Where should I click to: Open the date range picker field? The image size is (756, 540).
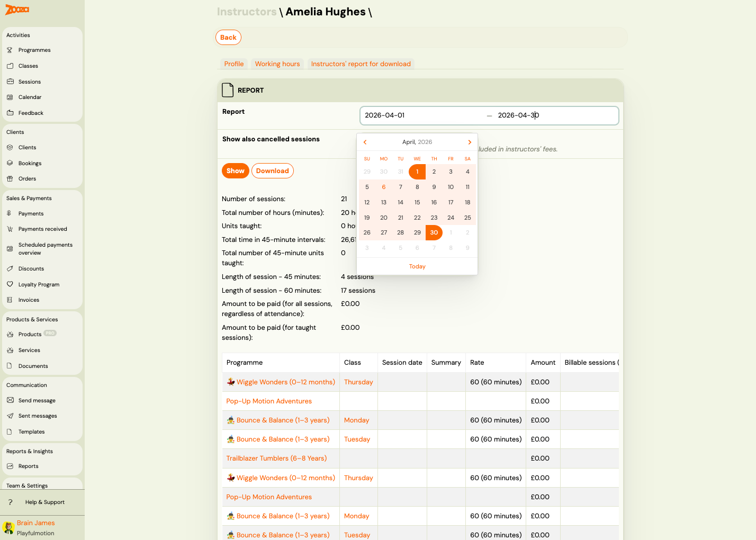tap(489, 116)
